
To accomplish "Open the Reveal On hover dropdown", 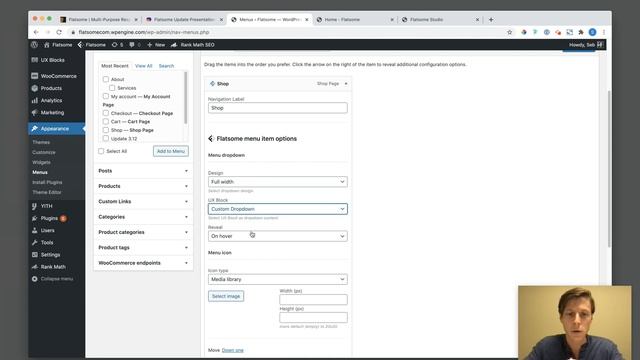I will click(278, 236).
